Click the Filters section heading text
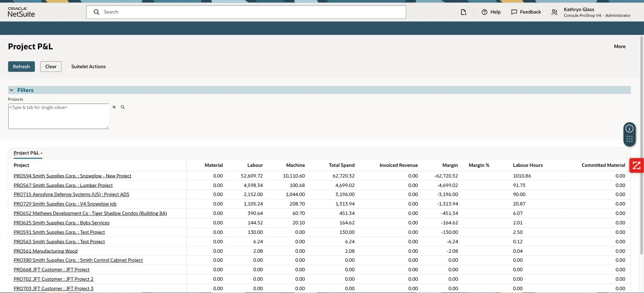 (x=25, y=90)
